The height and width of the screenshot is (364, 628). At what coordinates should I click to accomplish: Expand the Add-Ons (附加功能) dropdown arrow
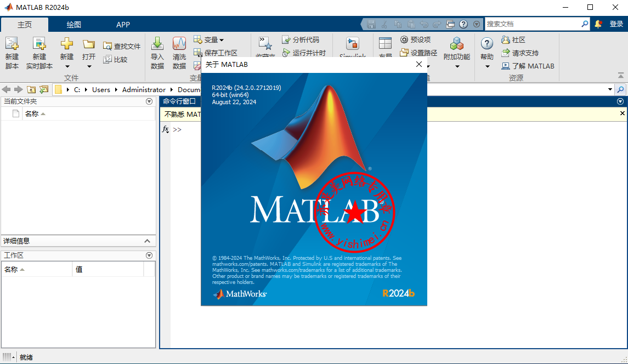(457, 66)
